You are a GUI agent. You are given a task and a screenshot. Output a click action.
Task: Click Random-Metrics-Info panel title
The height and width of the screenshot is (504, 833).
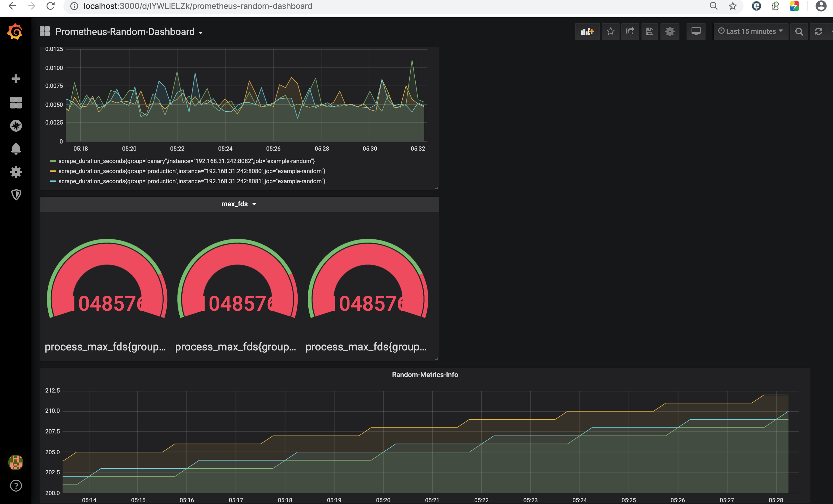(x=425, y=374)
